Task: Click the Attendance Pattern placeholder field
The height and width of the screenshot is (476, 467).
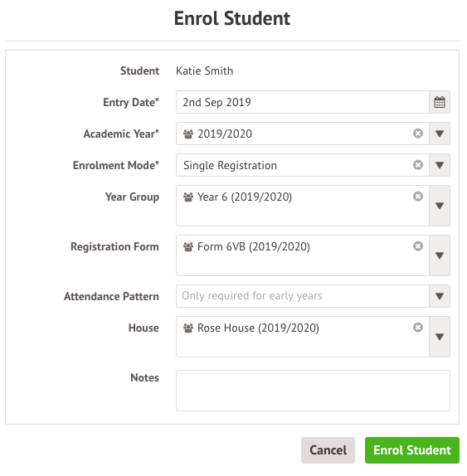Action: pyautogui.click(x=303, y=296)
